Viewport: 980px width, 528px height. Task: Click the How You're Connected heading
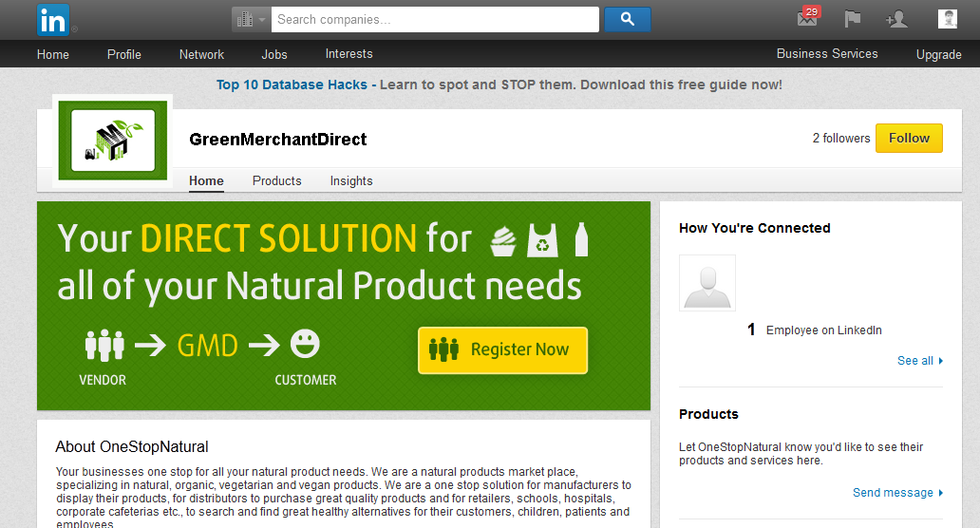(754, 228)
